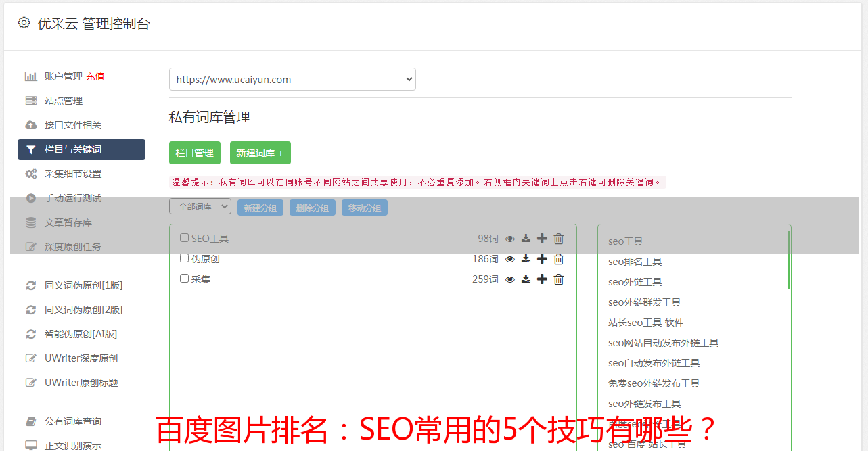Click the 186词 count of 伪原创

(485, 259)
